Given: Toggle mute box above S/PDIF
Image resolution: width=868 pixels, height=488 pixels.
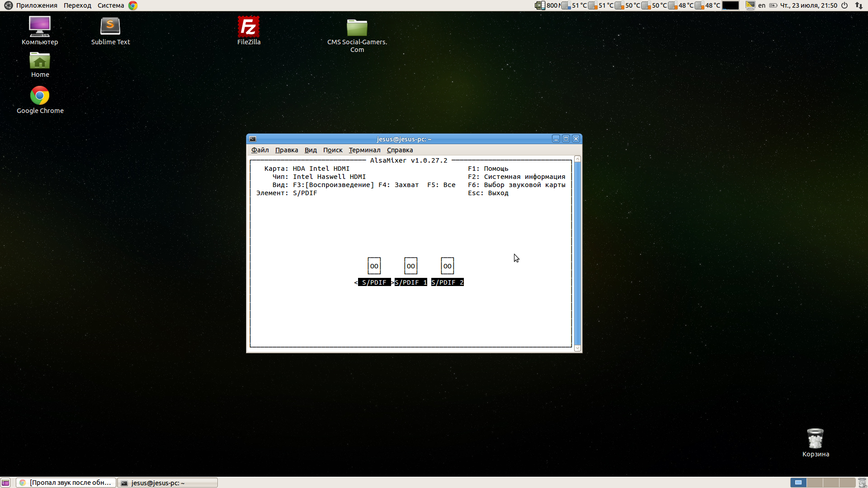Looking at the screenshot, I should 374,266.
